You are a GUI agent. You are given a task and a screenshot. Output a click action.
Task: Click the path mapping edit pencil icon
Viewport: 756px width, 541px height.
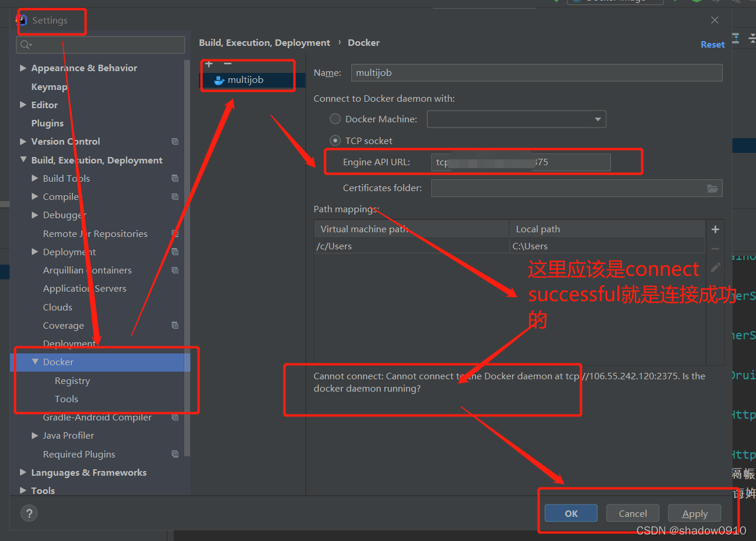(715, 268)
